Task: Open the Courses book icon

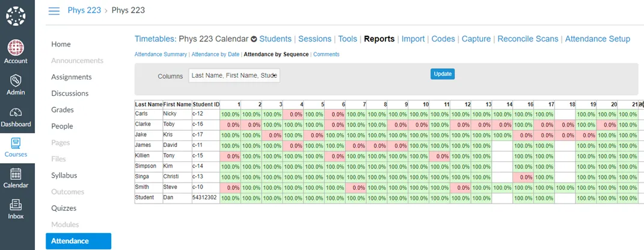Action: (x=16, y=143)
